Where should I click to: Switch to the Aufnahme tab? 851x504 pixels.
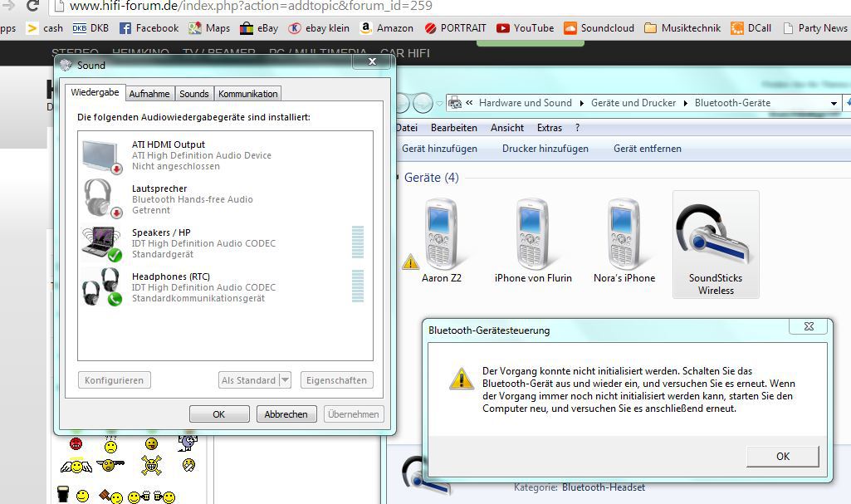[149, 94]
